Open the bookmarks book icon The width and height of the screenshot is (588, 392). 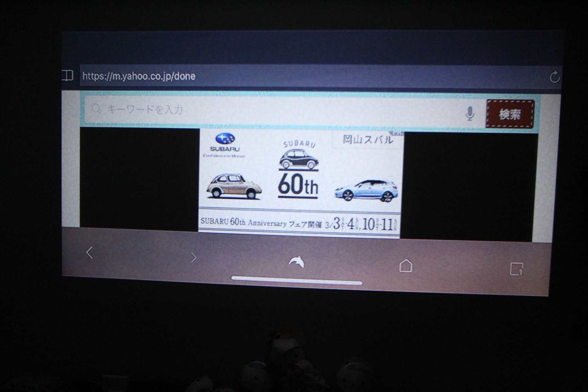68,75
